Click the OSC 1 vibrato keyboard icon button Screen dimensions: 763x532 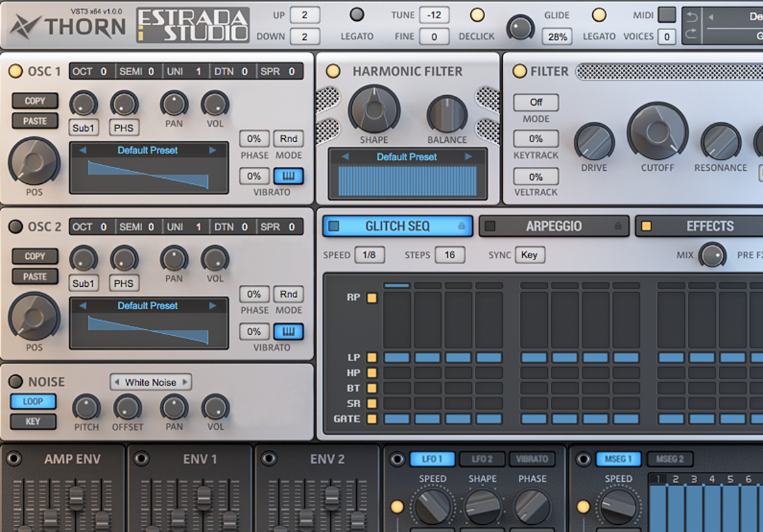click(x=288, y=176)
